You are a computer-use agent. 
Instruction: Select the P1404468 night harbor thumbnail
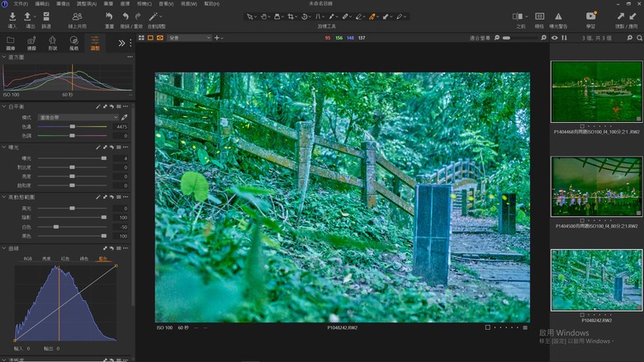pos(597,92)
